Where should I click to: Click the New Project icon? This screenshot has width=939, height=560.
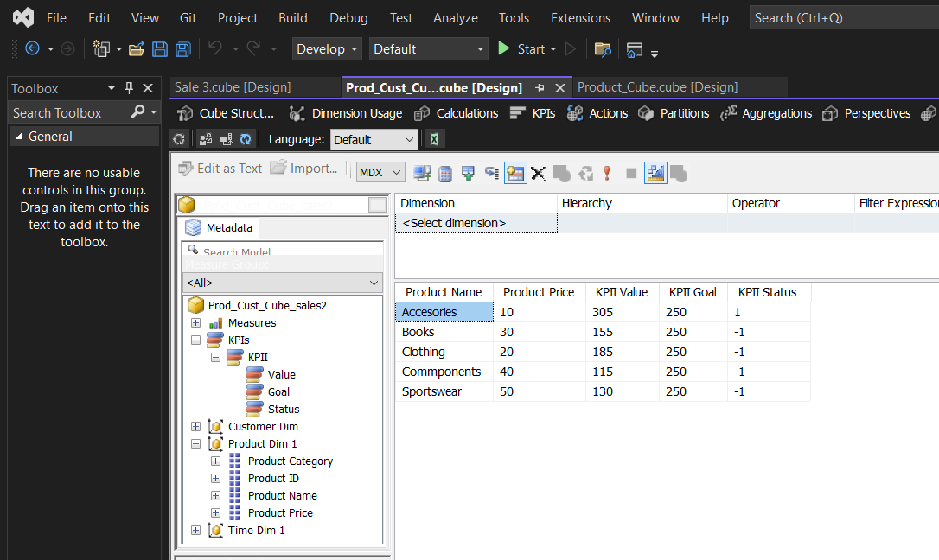click(101, 48)
